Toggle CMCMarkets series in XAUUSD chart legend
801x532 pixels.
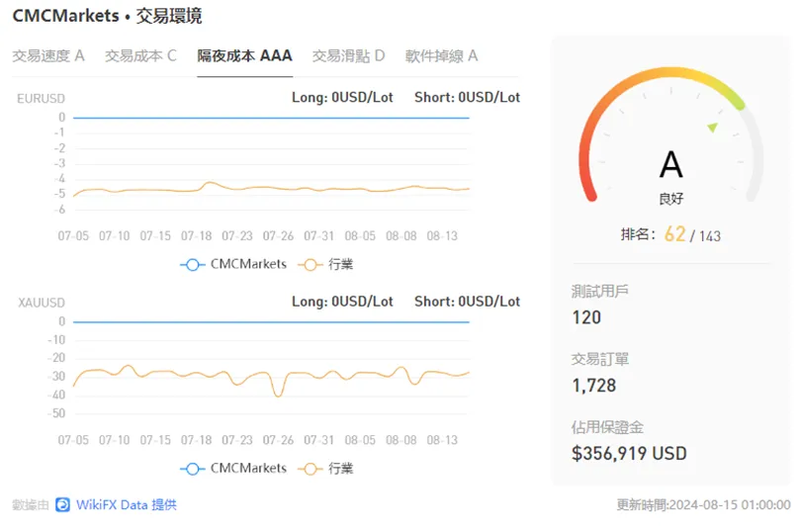(x=233, y=468)
